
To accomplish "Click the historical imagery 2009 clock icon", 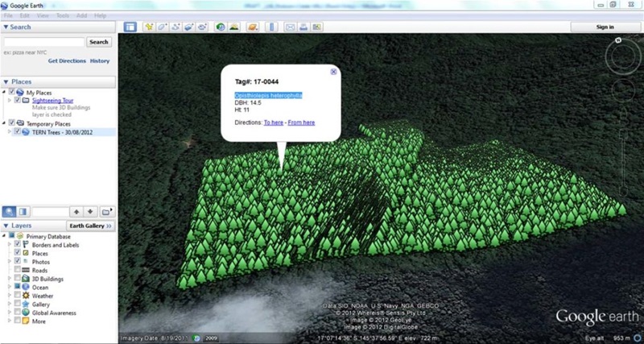I will point(196,338).
